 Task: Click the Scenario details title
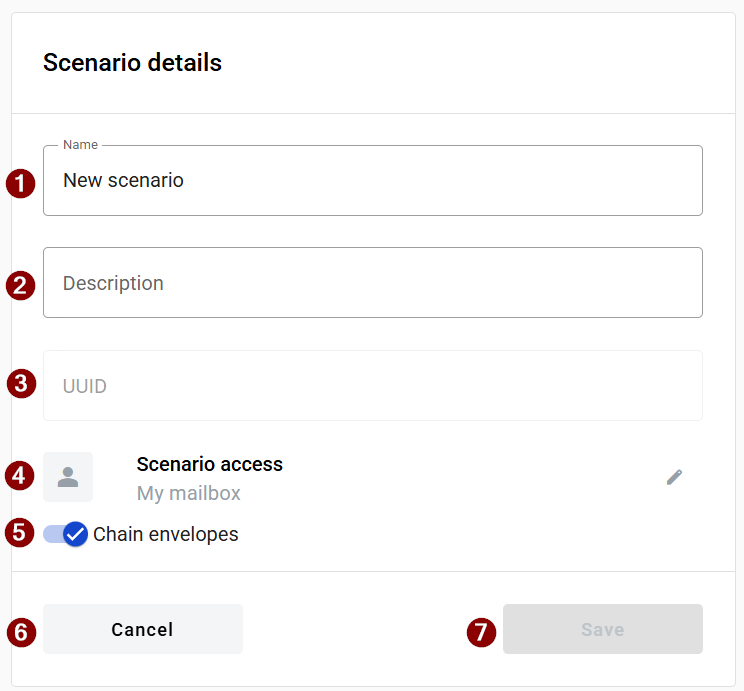pyautogui.click(x=132, y=63)
